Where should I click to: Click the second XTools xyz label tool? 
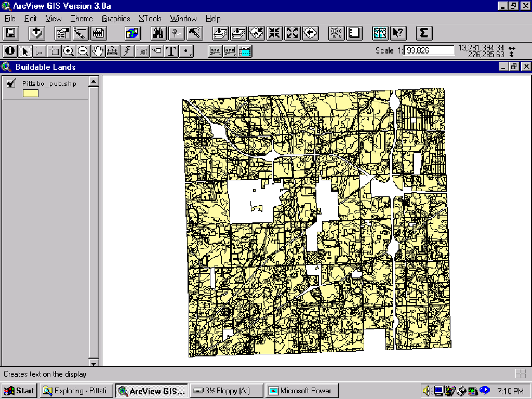point(230,51)
